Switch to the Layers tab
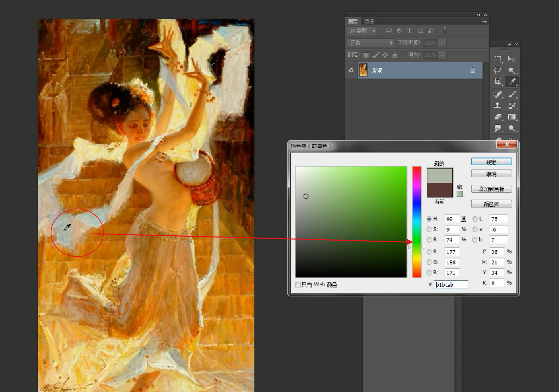 (353, 21)
